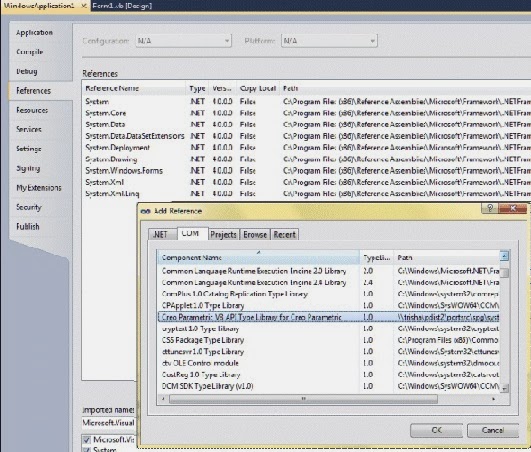531x452 pixels.
Task: Select Creo Parametric VB API Type Library
Action: pyautogui.click(x=328, y=317)
